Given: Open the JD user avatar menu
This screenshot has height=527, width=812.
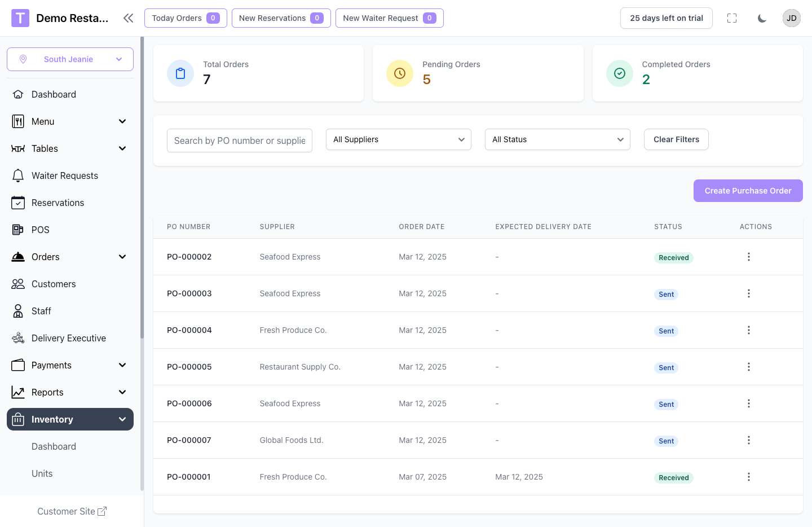Looking at the screenshot, I should click(791, 18).
